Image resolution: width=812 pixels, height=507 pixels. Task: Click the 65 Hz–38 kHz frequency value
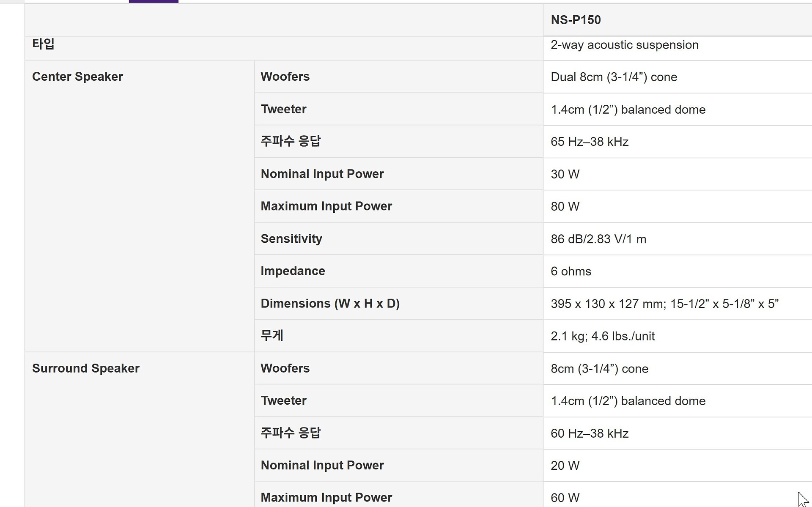589,142
